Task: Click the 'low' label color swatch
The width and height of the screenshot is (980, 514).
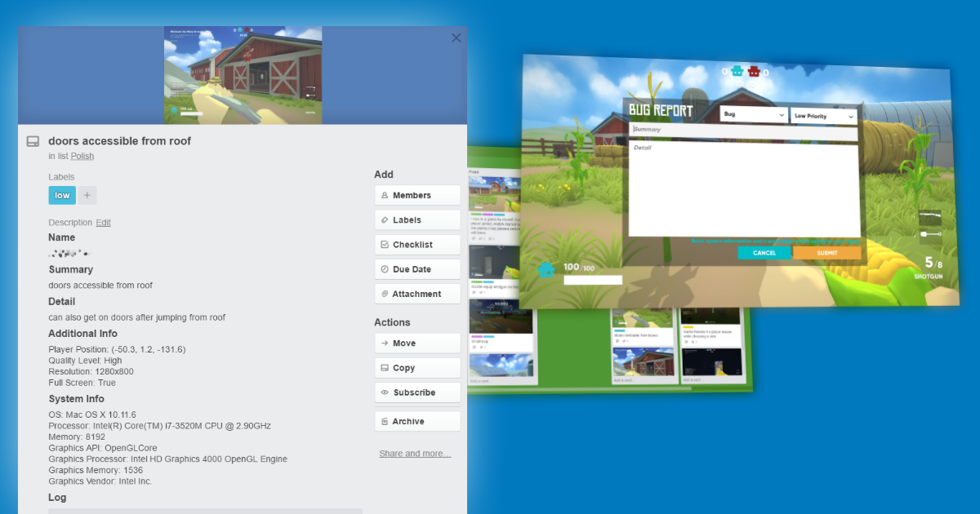Action: pyautogui.click(x=61, y=195)
